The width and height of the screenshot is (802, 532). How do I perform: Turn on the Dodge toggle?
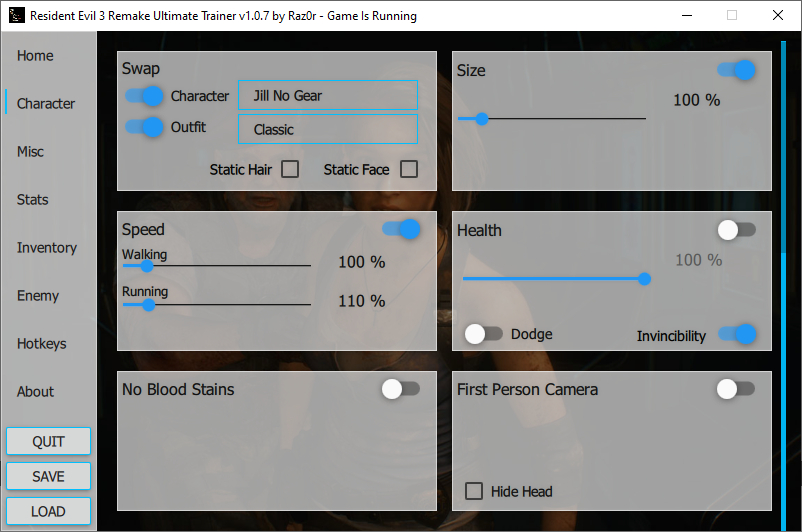(484, 334)
